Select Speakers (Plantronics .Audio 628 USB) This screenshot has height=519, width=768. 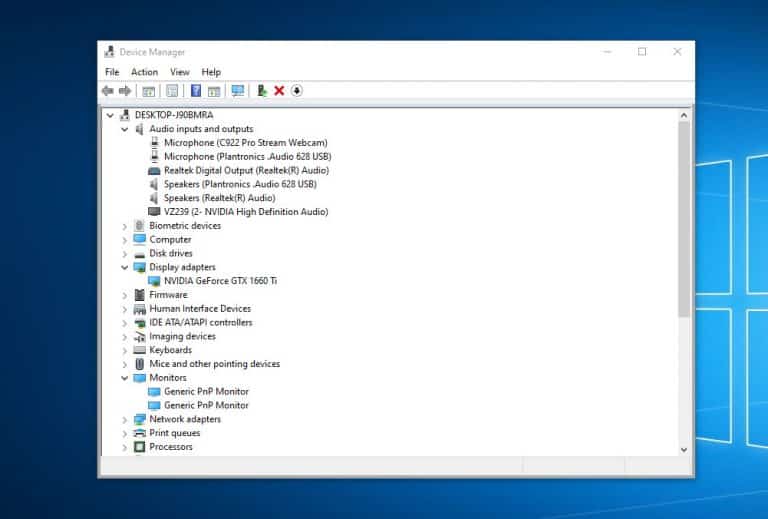tap(240, 184)
